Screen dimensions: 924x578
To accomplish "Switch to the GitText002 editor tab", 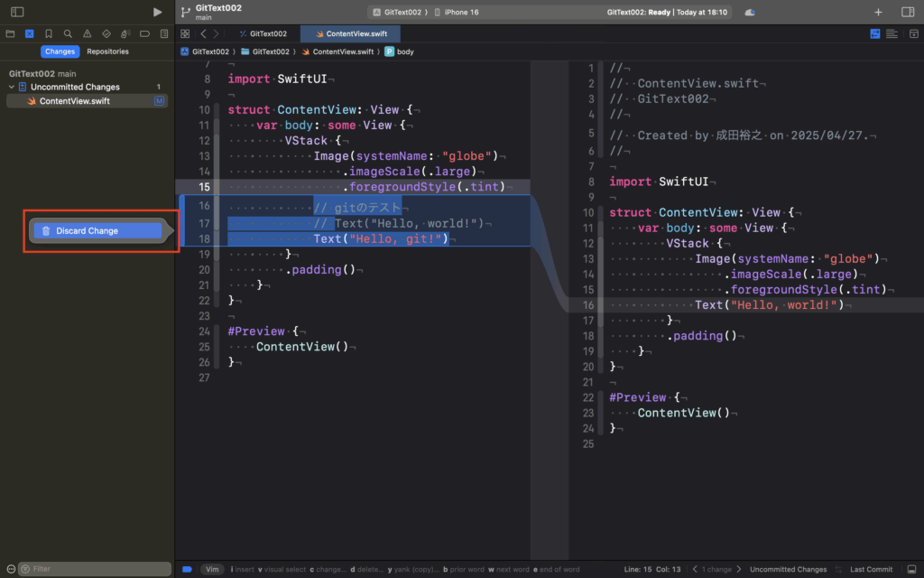I will [x=263, y=33].
